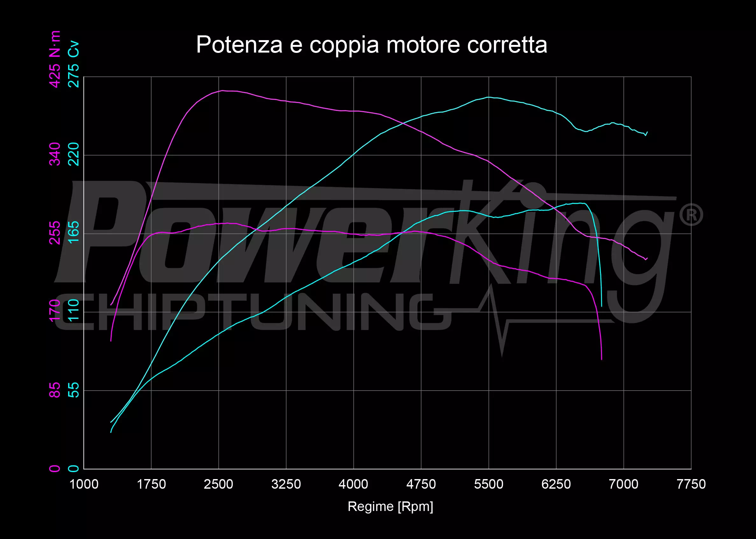Click the chart title 'Potenza e coppia motore corretta'
The width and height of the screenshot is (756, 539).
[371, 45]
